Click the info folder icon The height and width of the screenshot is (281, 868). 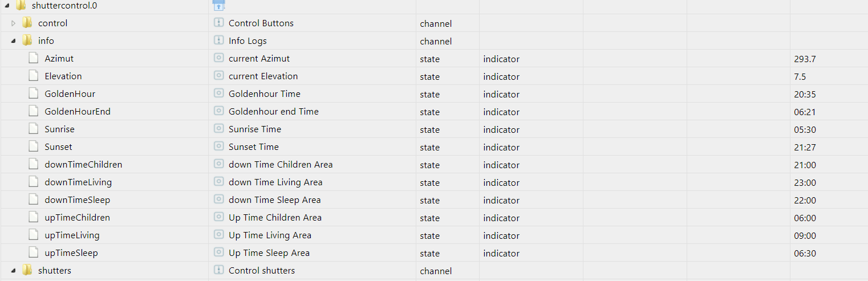(x=27, y=40)
